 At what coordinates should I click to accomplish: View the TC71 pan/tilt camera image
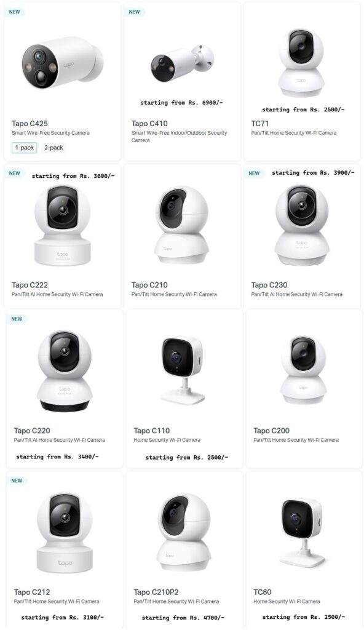pyautogui.click(x=302, y=62)
